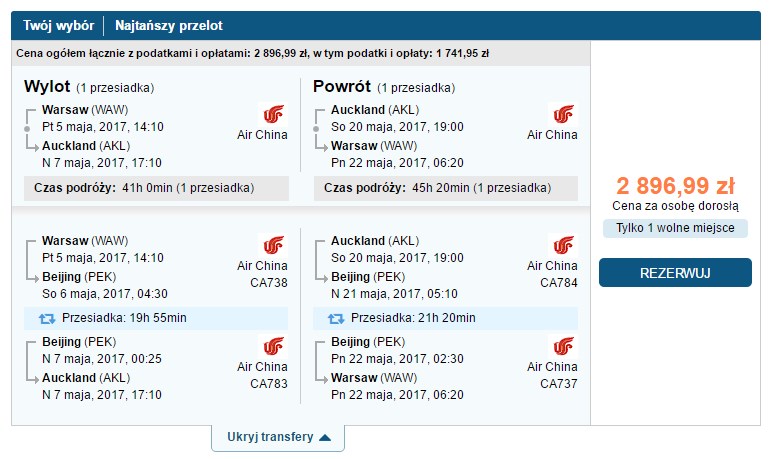Click the Wylot heading
This screenshot has height=459, width=772.
pyautogui.click(x=47, y=87)
